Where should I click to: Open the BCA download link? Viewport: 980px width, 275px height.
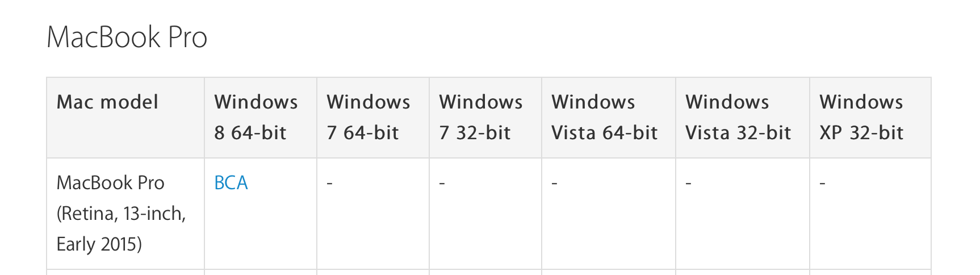point(231,183)
